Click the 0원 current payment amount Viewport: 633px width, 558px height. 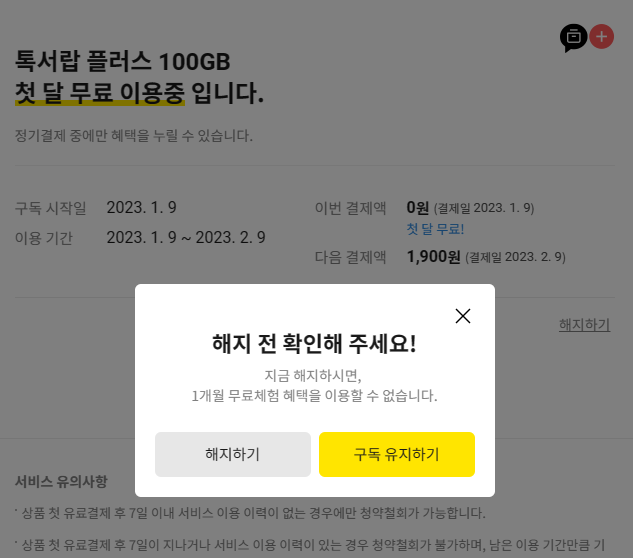[417, 208]
